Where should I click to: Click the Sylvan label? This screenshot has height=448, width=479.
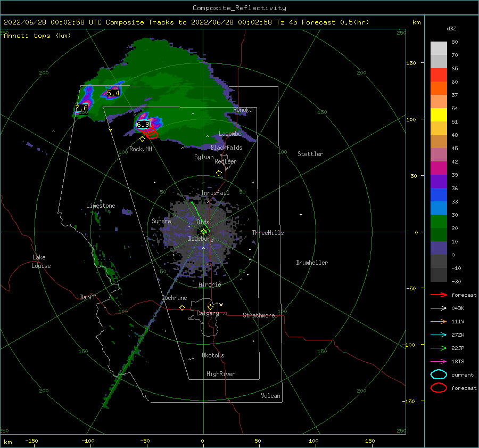pos(204,157)
